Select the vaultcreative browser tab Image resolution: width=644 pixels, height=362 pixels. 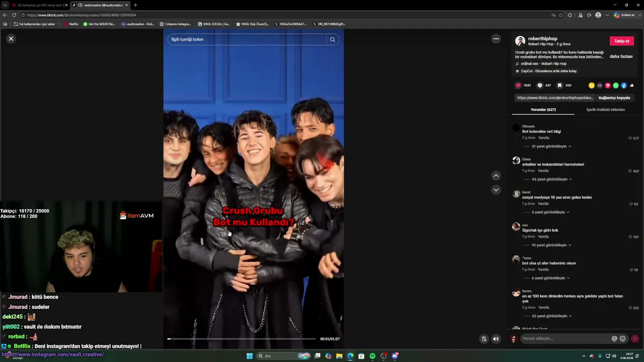[100, 5]
